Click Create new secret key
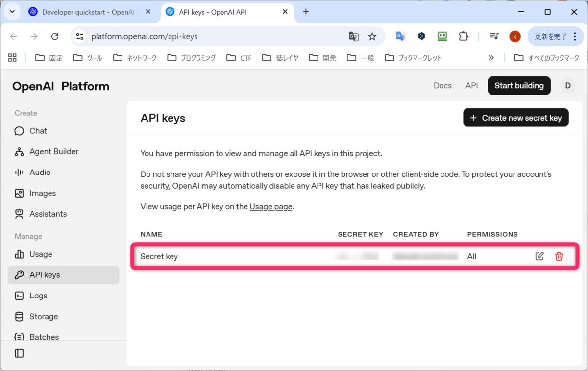 515,117
